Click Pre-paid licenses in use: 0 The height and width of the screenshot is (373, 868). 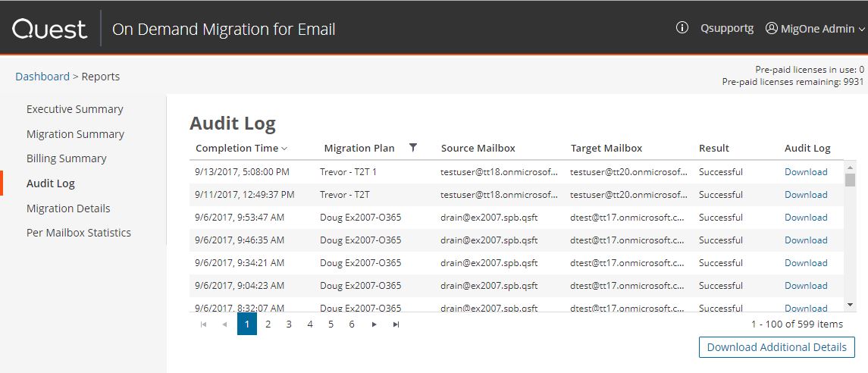[810, 70]
